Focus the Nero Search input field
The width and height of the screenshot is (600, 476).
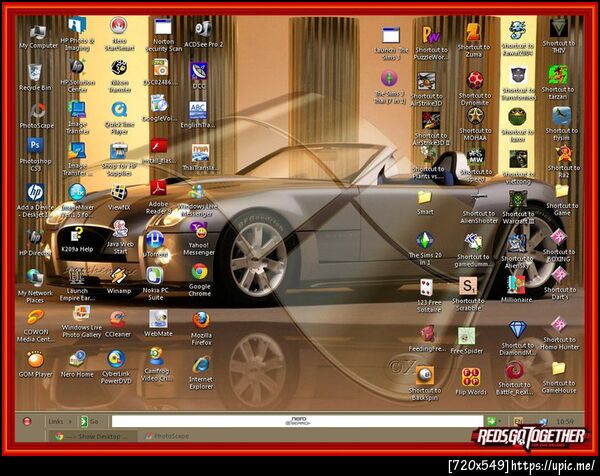[297, 421]
